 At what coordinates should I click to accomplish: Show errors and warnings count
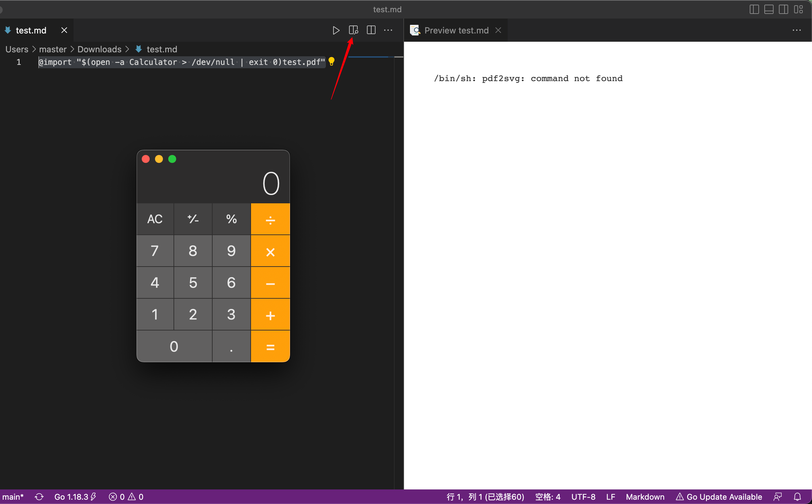(x=126, y=497)
